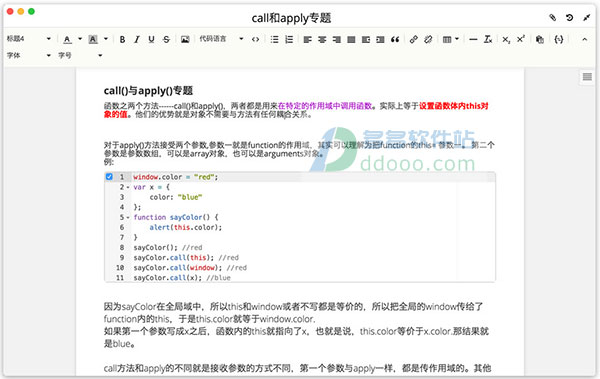Align text to the left
600x379 pixels.
click(x=308, y=39)
